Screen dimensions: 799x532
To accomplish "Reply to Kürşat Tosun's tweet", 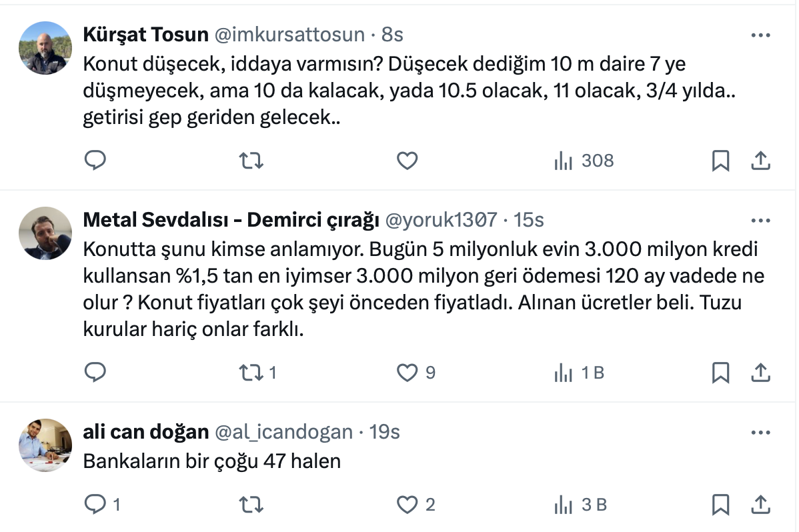I will click(95, 161).
